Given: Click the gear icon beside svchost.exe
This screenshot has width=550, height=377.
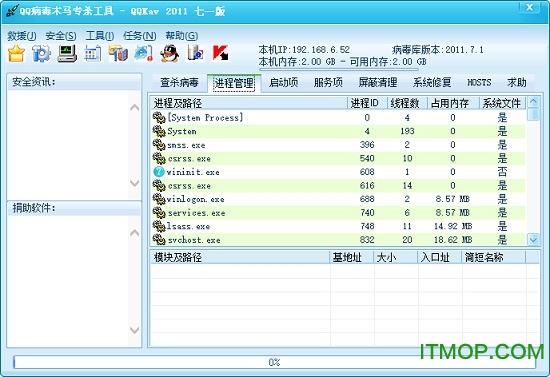Looking at the screenshot, I should coord(159,240).
